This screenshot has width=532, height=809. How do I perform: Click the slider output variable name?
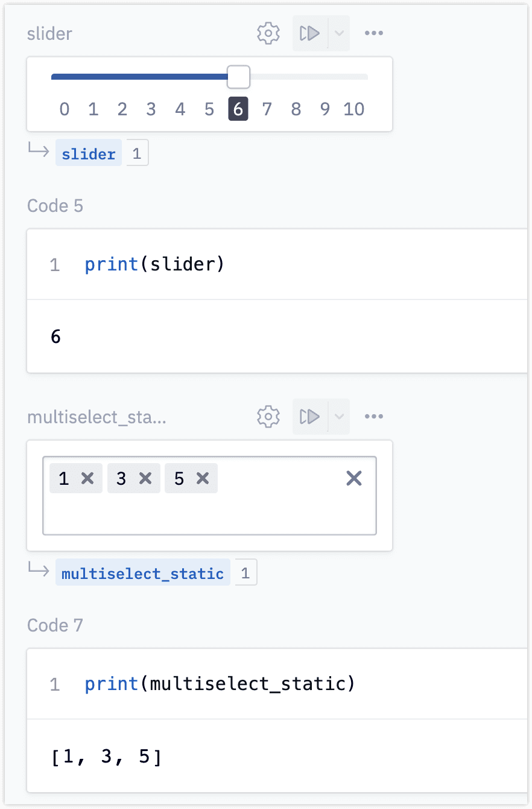[89, 154]
